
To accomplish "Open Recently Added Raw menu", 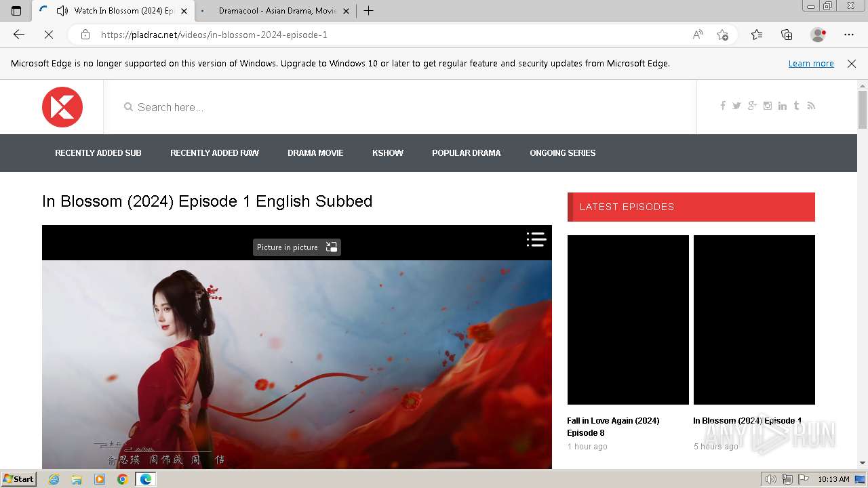I will 214,153.
